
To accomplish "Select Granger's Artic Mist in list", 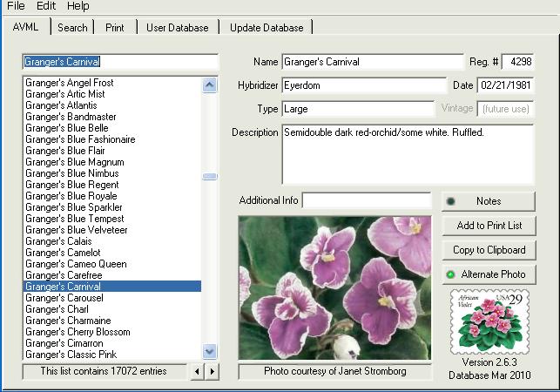I will [x=112, y=94].
